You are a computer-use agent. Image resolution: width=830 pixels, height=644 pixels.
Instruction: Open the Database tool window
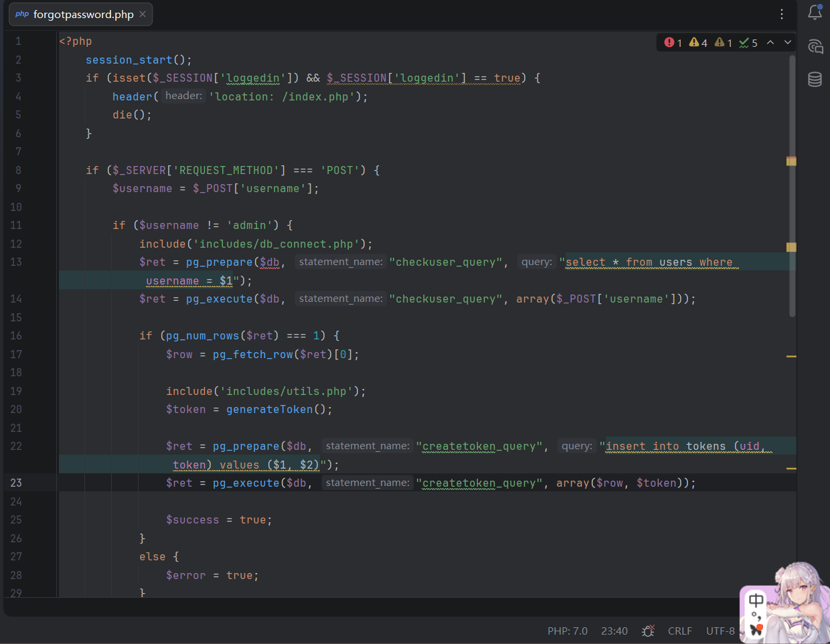815,79
